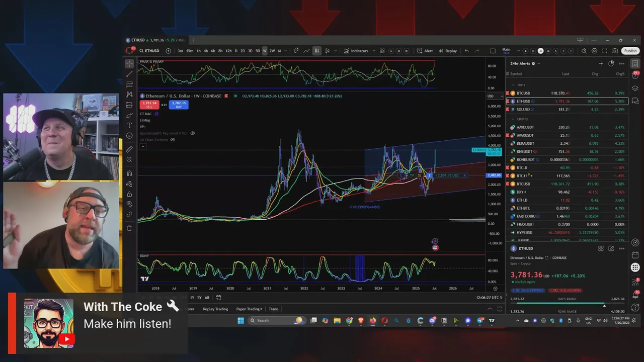This screenshot has width=644, height=362.
Task: Expand the timeframe dropdown arrow
Action: 286,51
